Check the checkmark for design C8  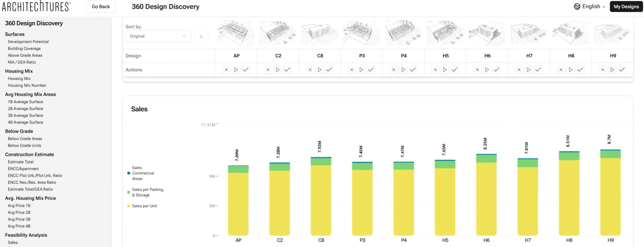pos(329,70)
